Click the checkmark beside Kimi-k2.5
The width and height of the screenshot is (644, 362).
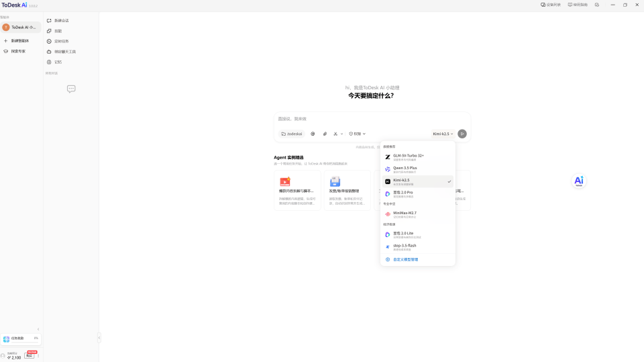click(x=449, y=181)
